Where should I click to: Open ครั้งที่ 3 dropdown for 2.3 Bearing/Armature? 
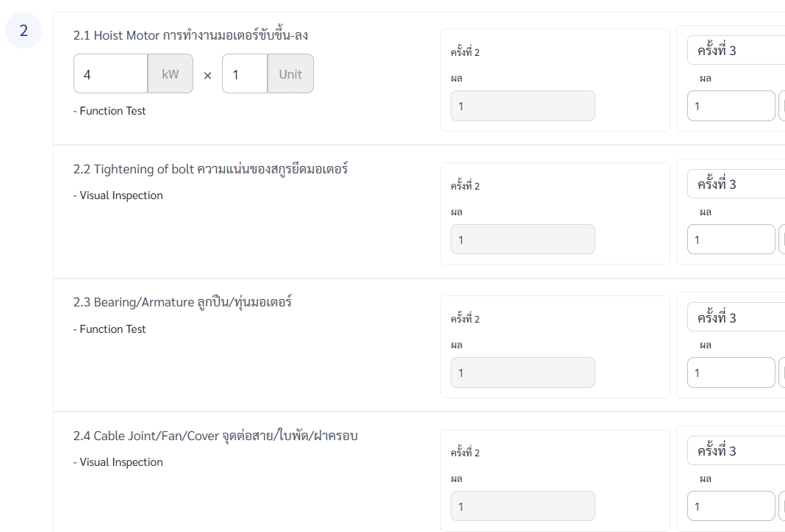[x=736, y=318]
